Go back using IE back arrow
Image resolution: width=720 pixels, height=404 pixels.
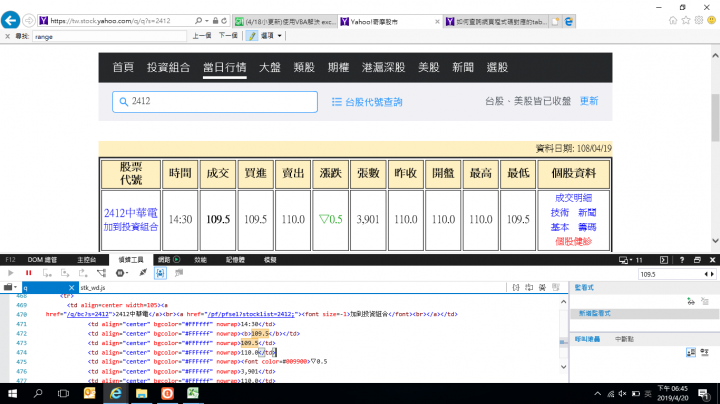tap(11, 20)
